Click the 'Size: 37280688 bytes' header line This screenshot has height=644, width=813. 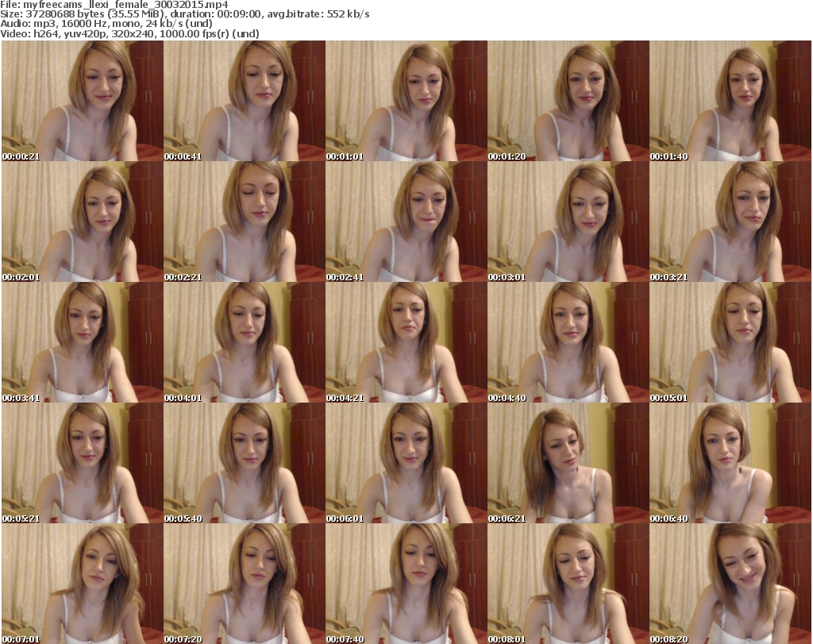point(184,14)
